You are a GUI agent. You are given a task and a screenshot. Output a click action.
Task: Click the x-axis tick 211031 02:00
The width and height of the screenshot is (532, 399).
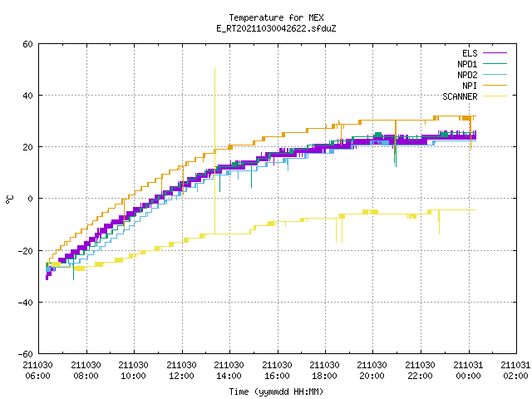[515, 371]
